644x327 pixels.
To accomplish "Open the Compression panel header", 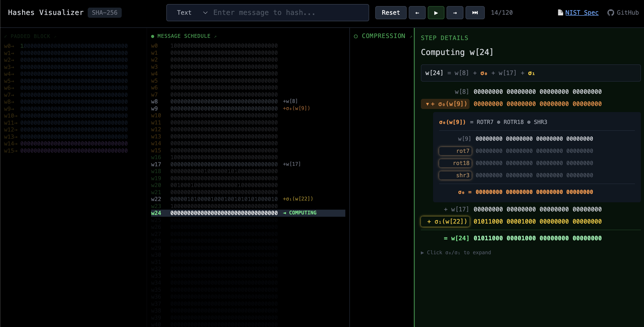I will [383, 36].
